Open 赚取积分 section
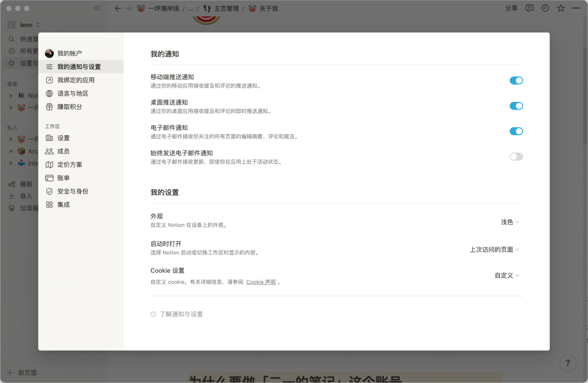Screen dimensions: 588x383 pos(81,107)
